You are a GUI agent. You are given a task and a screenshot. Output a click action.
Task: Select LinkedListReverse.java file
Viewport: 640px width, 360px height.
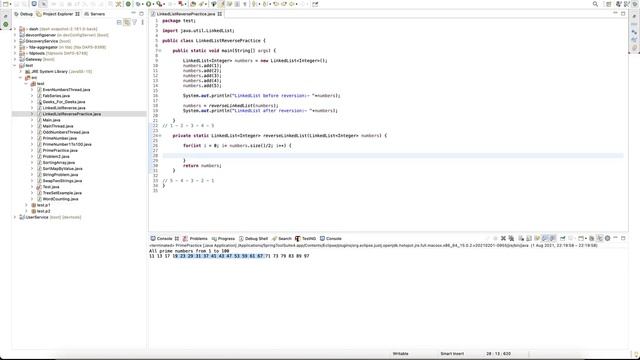pyautogui.click(x=64, y=108)
